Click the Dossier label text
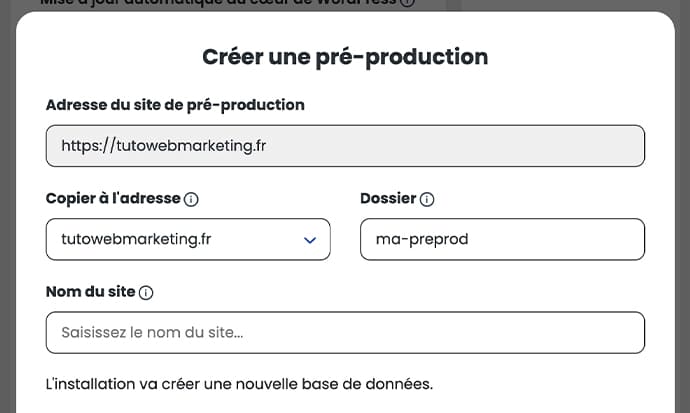This screenshot has width=690, height=413. 387,199
